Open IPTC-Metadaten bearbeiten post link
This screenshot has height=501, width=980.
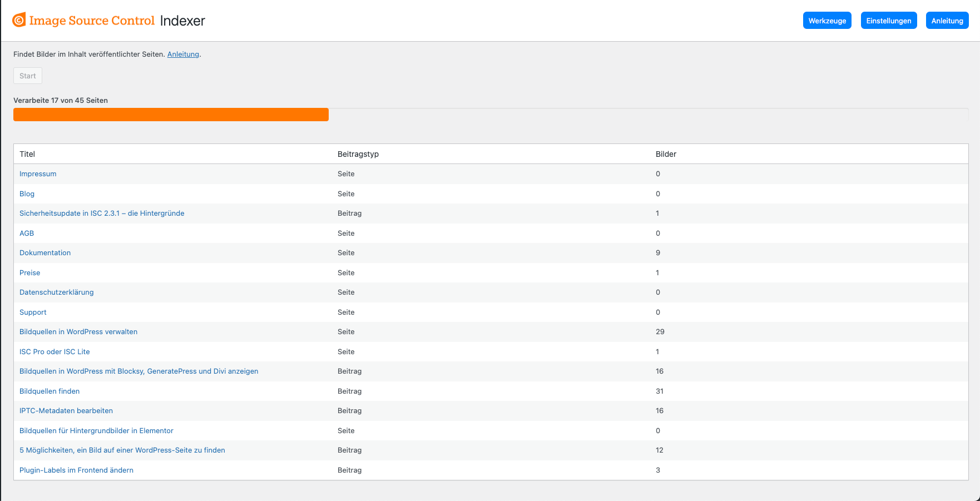coord(66,411)
